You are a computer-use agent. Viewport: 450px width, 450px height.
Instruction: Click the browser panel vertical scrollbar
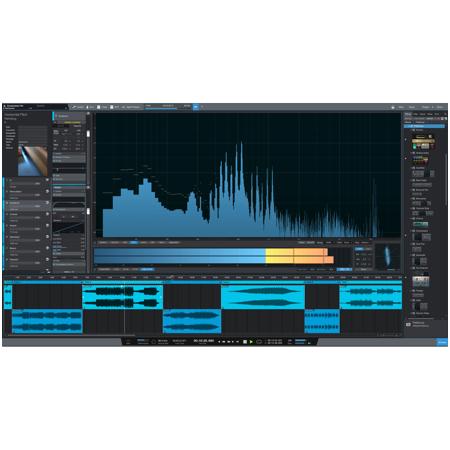pos(446,180)
